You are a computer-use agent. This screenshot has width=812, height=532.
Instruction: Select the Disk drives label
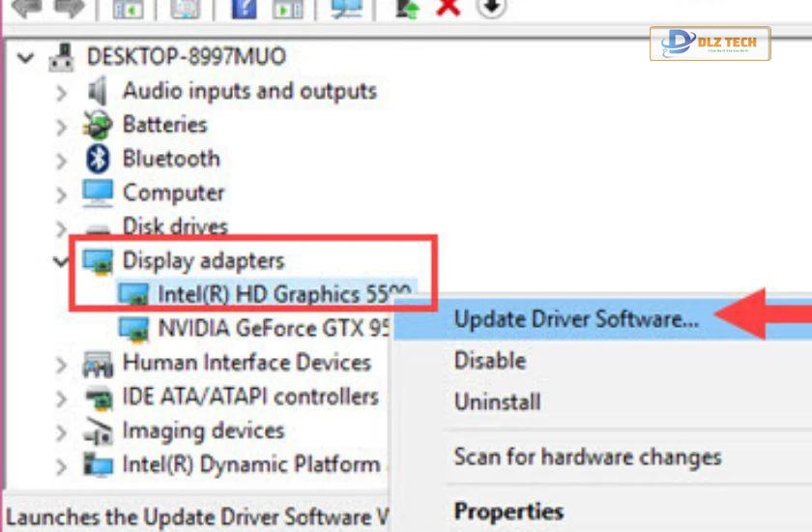(x=175, y=225)
